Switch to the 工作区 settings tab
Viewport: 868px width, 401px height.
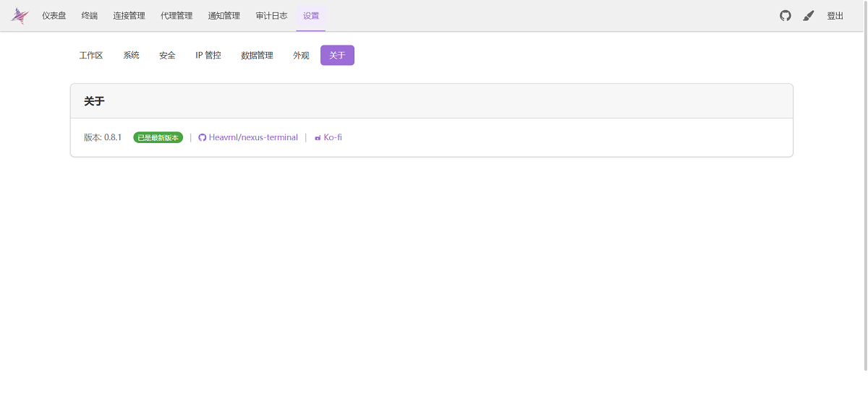click(x=91, y=56)
